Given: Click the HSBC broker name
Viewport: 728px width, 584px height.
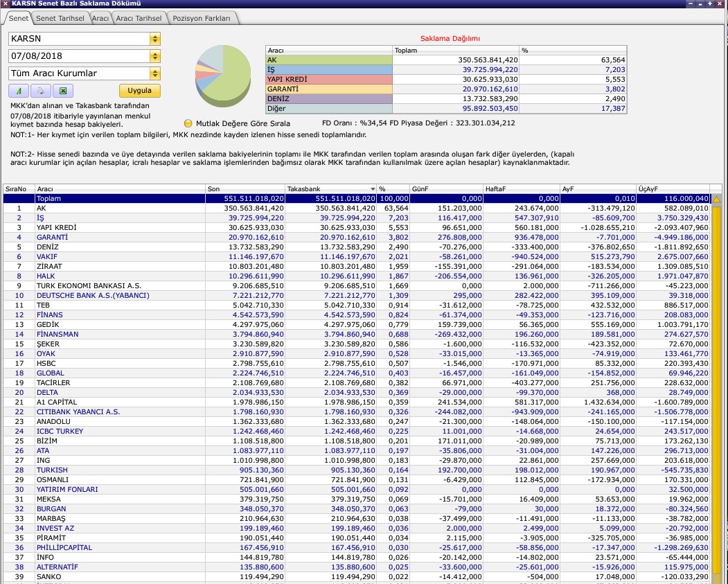Looking at the screenshot, I should pyautogui.click(x=46, y=364).
